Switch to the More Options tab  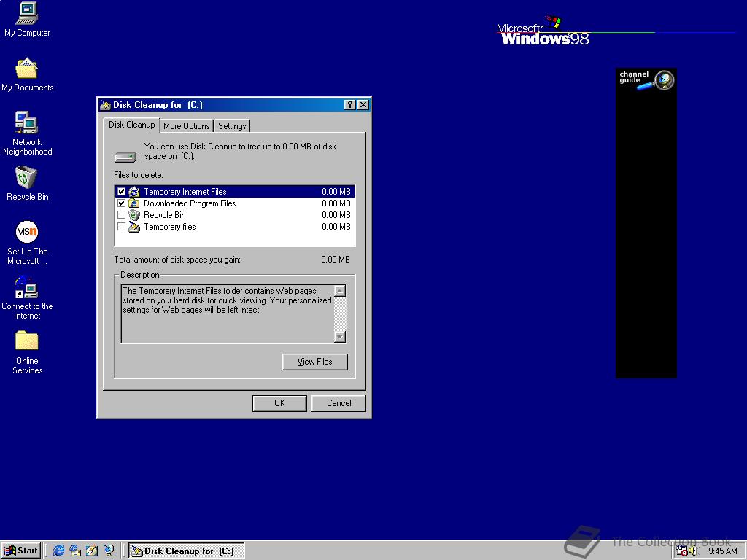pyautogui.click(x=186, y=126)
